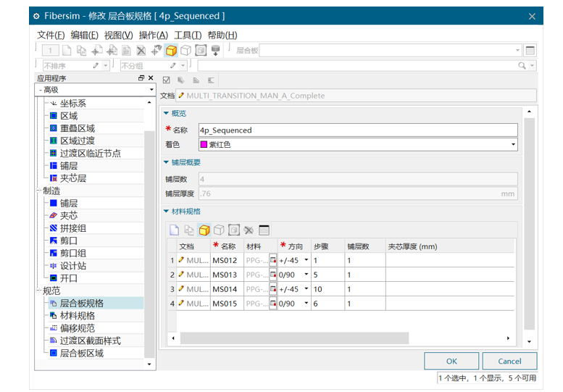Open the 方向 dropdown for row MS013
The height and width of the screenshot is (392, 563).
(x=306, y=275)
